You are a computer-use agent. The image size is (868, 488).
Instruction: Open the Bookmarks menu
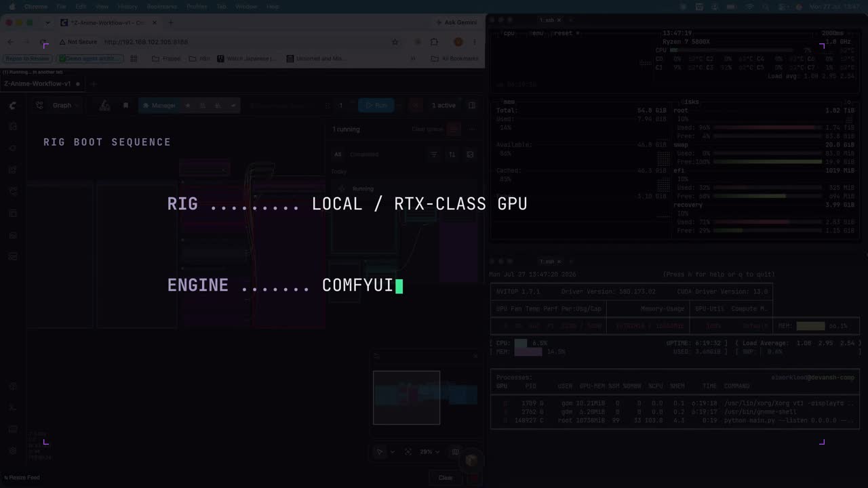tap(162, 6)
